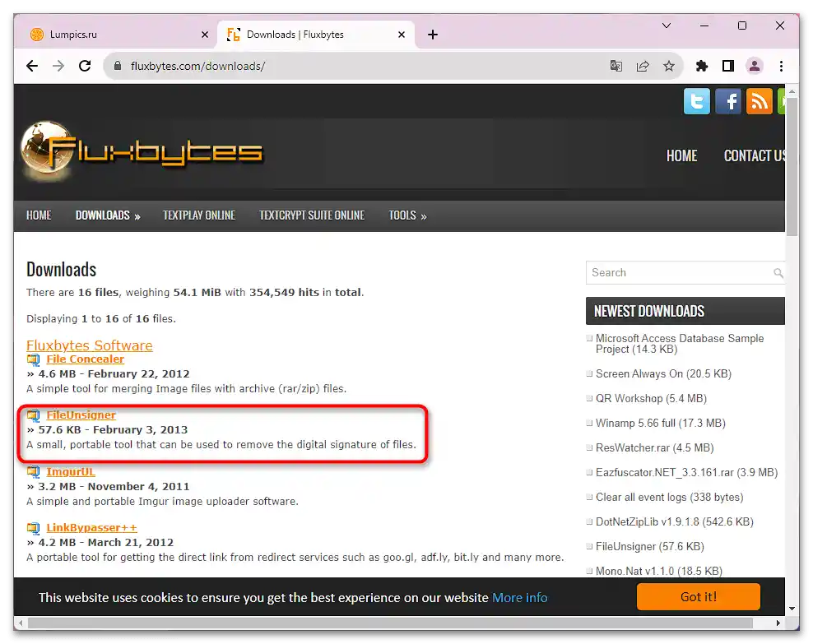Image resolution: width=813 pixels, height=644 pixels.
Task: Open Chrome three-dot menu
Action: 781,66
